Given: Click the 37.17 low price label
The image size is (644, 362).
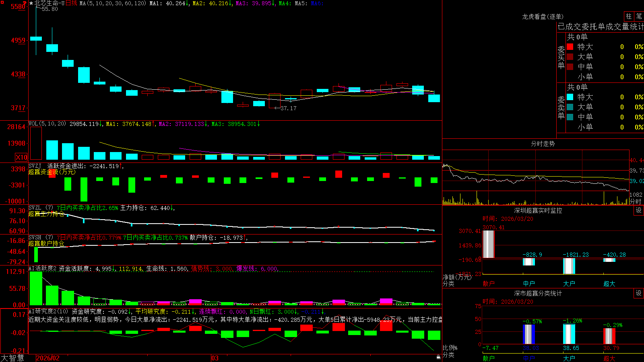Looking at the screenshot, I should pyautogui.click(x=288, y=108).
